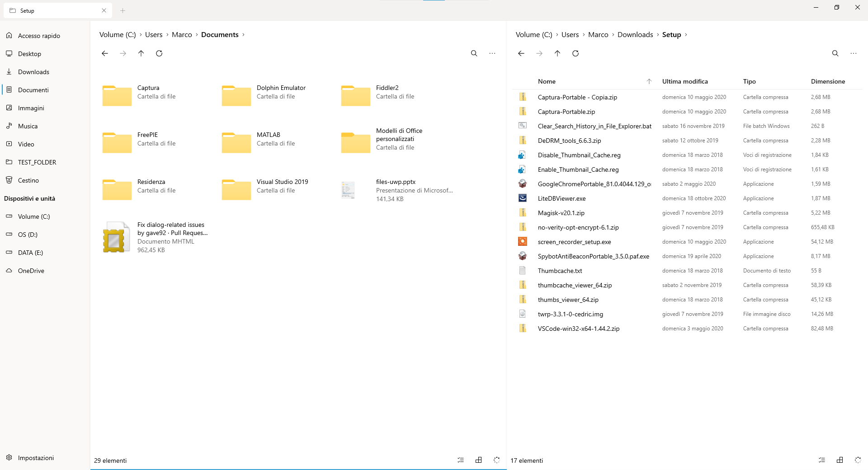Toggle multi-select mode in the Documents pane
Viewport: 868px width, 470px height.
point(461,460)
